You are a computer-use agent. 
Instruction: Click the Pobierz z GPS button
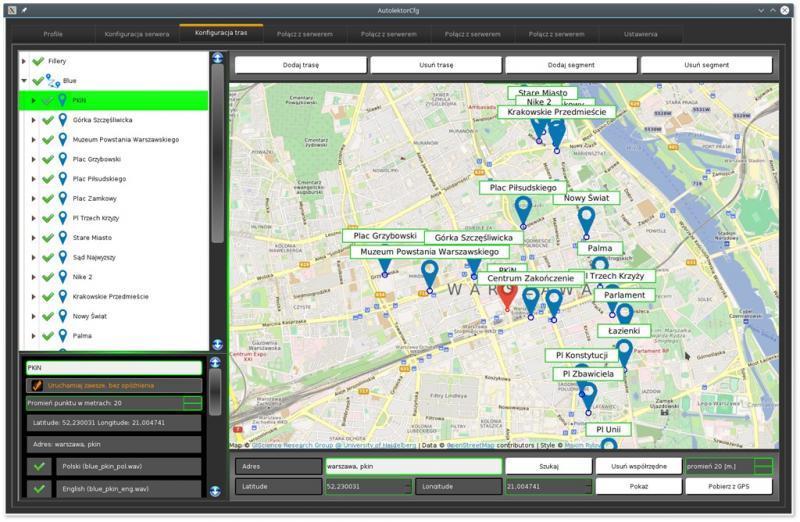click(729, 486)
